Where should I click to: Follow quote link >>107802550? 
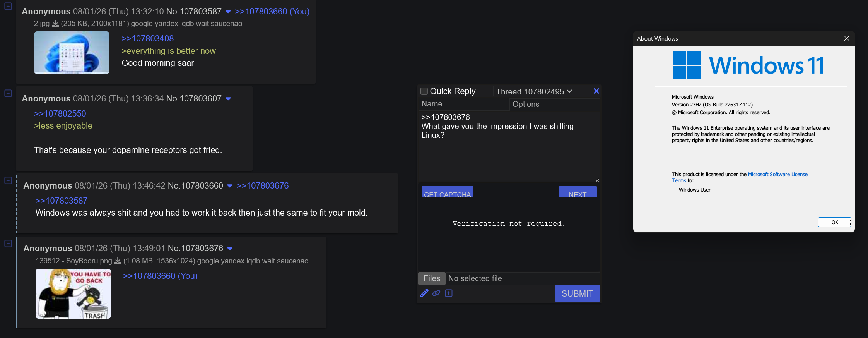pyautogui.click(x=60, y=114)
